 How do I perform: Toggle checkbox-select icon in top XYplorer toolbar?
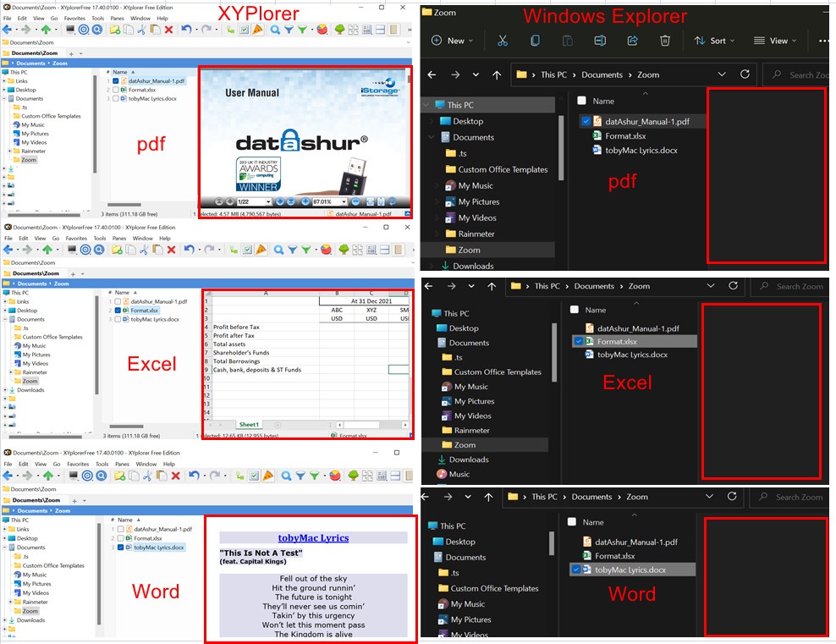[244, 30]
